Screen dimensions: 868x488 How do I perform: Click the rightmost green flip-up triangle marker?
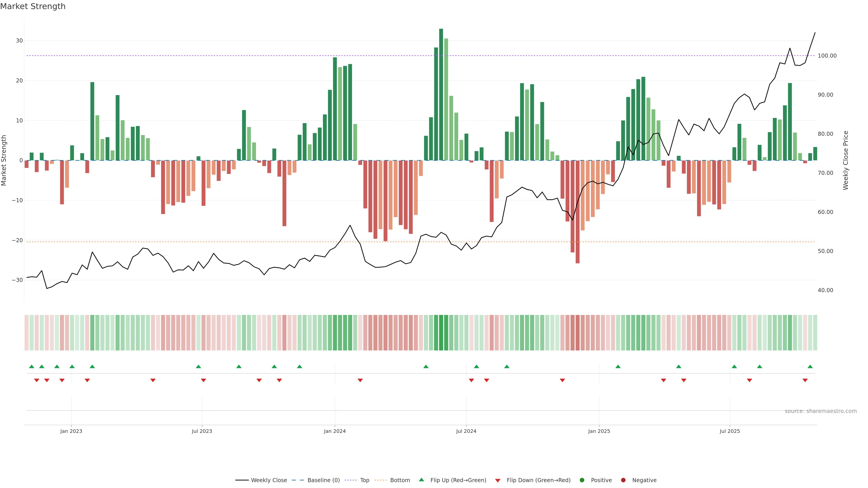(x=810, y=366)
